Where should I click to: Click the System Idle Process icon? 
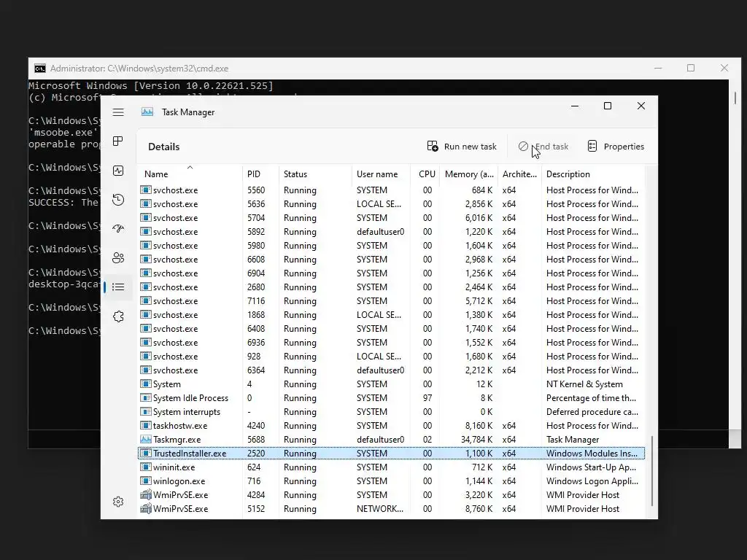[x=146, y=398]
